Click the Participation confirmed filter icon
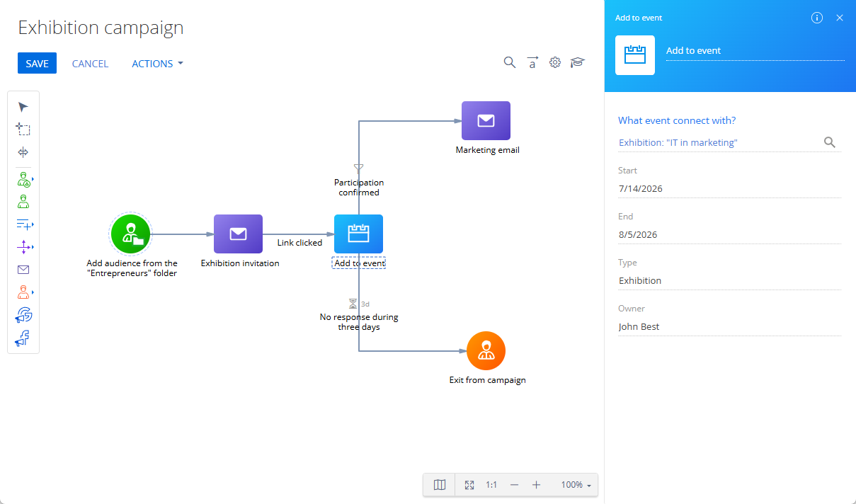The width and height of the screenshot is (856, 504). 358,168
